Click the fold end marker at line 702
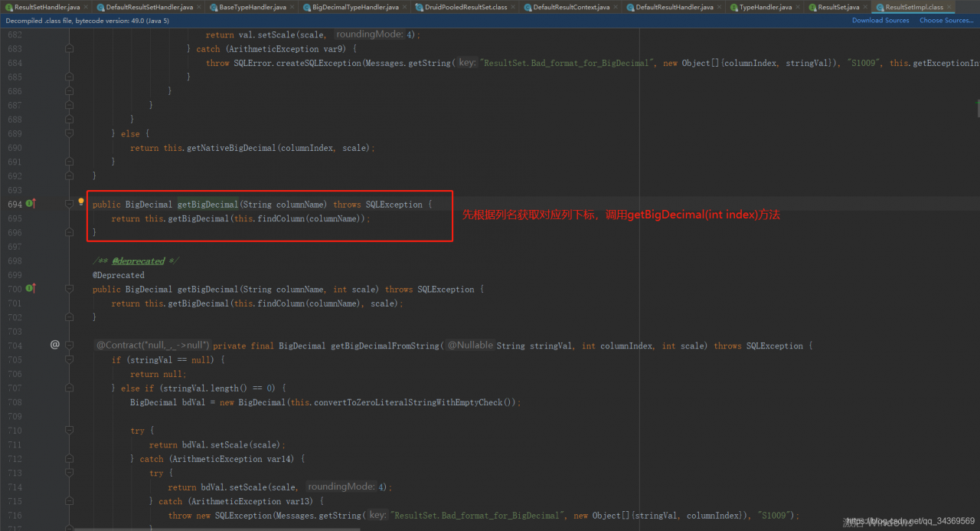980x531 pixels. [x=69, y=317]
